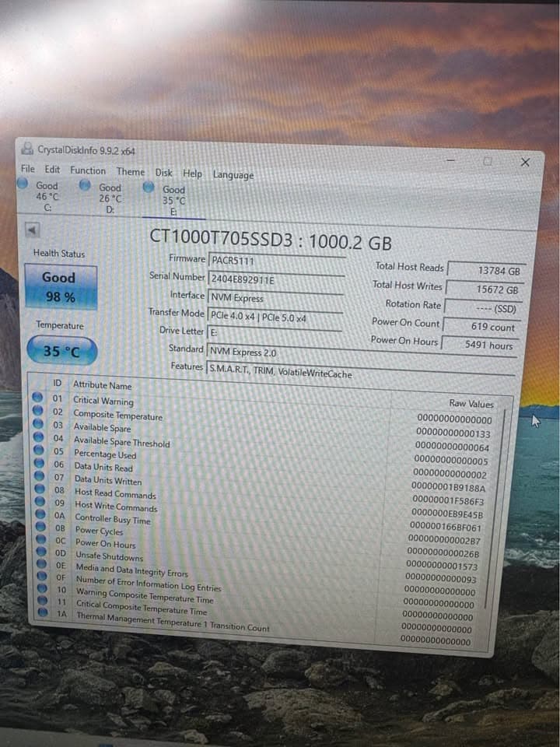
Task: Open the Edit menu
Action: 52,170
